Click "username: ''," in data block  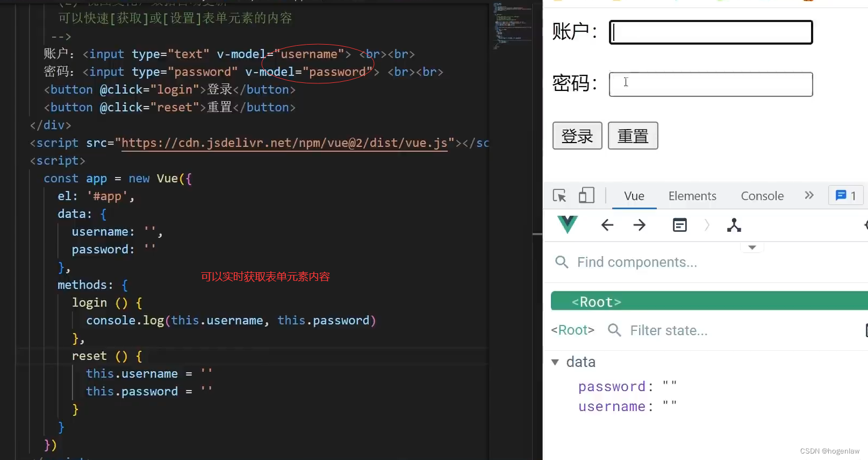(117, 232)
